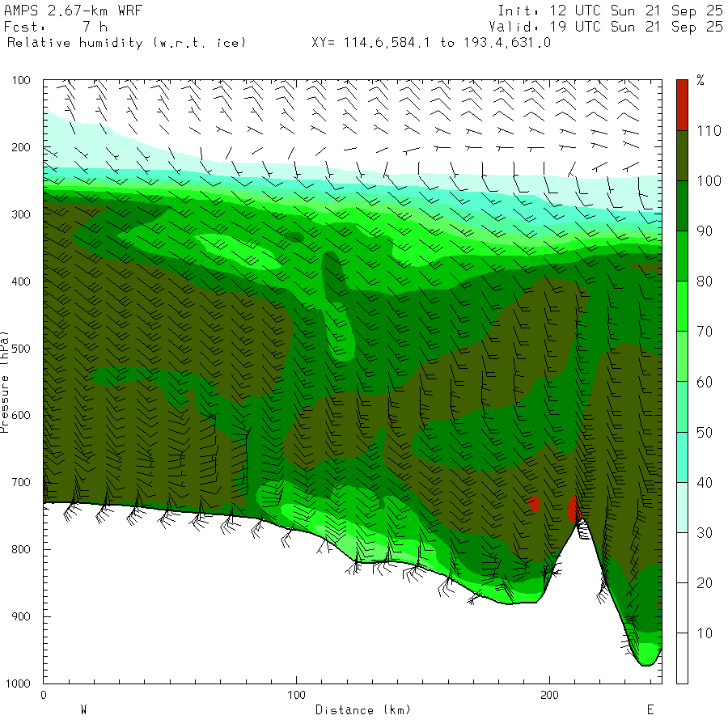This screenshot has width=728, height=728.
Task: Click the 'E' east end label
Action: (650, 709)
